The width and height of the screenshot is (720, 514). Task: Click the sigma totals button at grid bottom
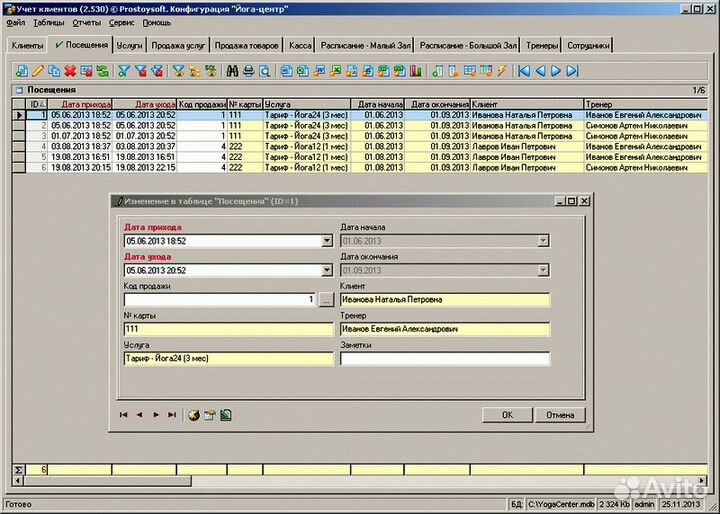click(19, 469)
